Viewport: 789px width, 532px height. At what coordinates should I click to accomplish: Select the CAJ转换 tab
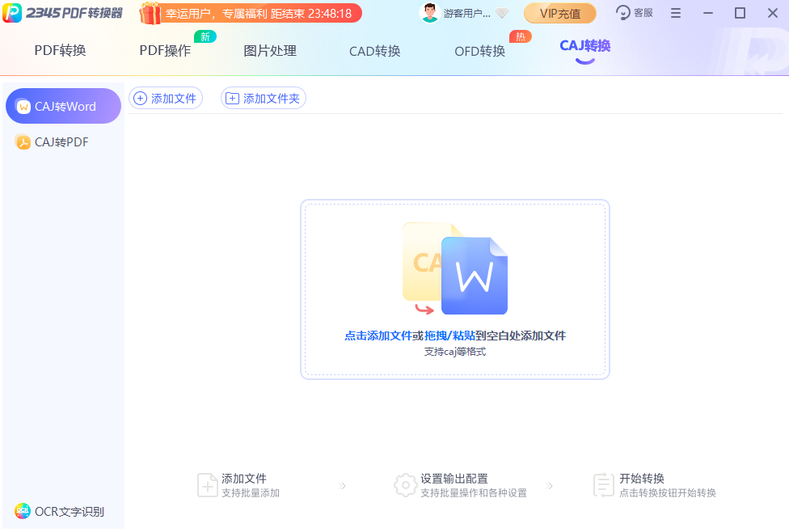[584, 46]
